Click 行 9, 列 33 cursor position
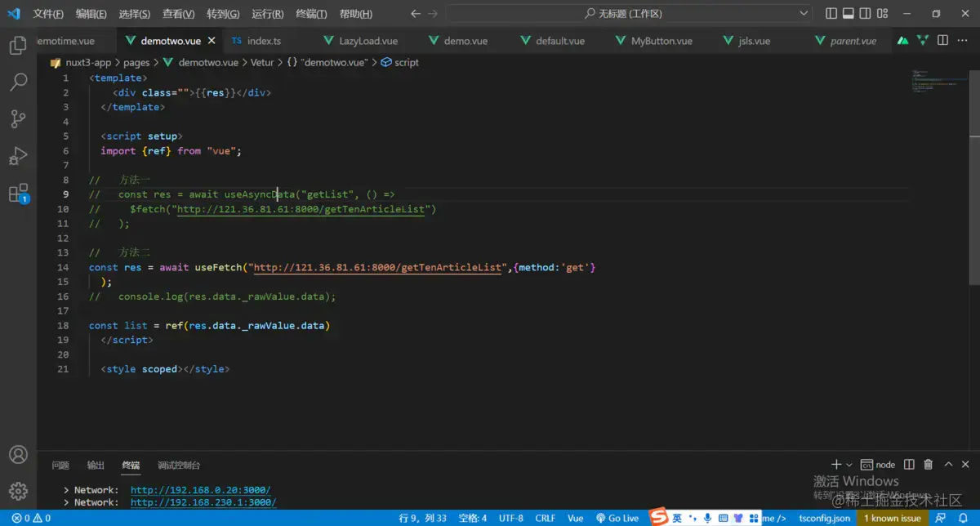The image size is (980, 526). pos(422,519)
